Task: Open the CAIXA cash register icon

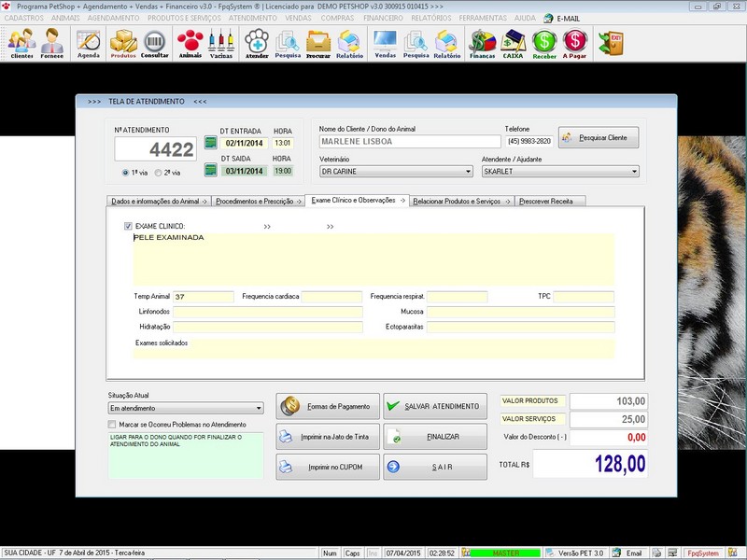Action: [x=513, y=43]
